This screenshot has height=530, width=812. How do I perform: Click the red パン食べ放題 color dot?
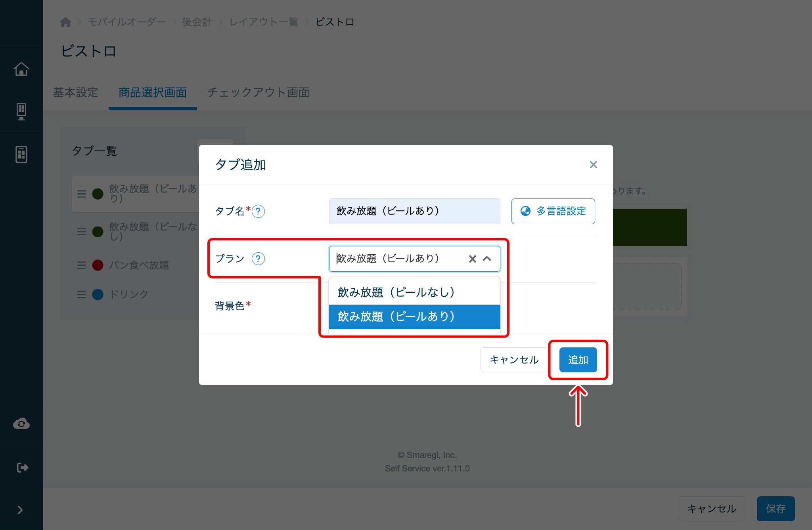(x=98, y=265)
